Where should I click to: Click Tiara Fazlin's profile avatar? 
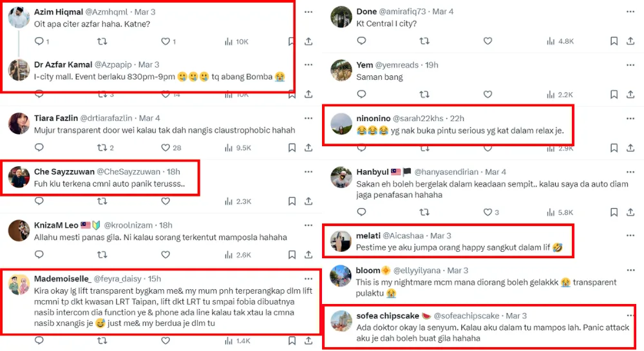tap(19, 123)
